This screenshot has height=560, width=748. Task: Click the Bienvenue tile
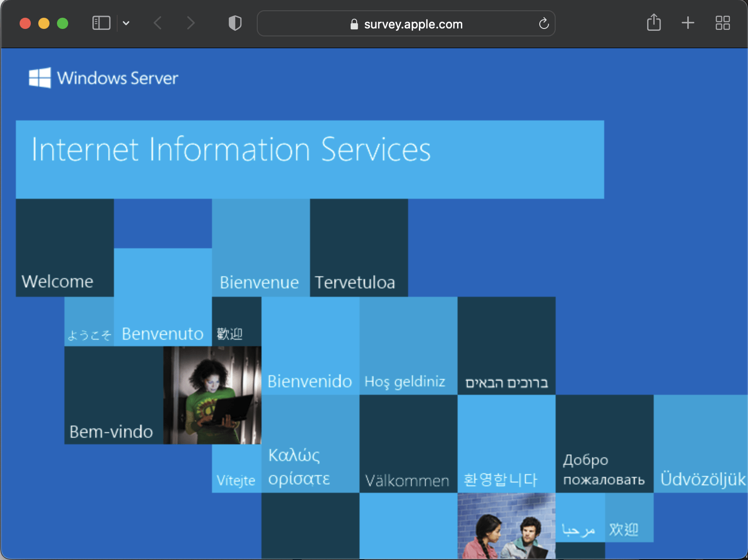261,248
